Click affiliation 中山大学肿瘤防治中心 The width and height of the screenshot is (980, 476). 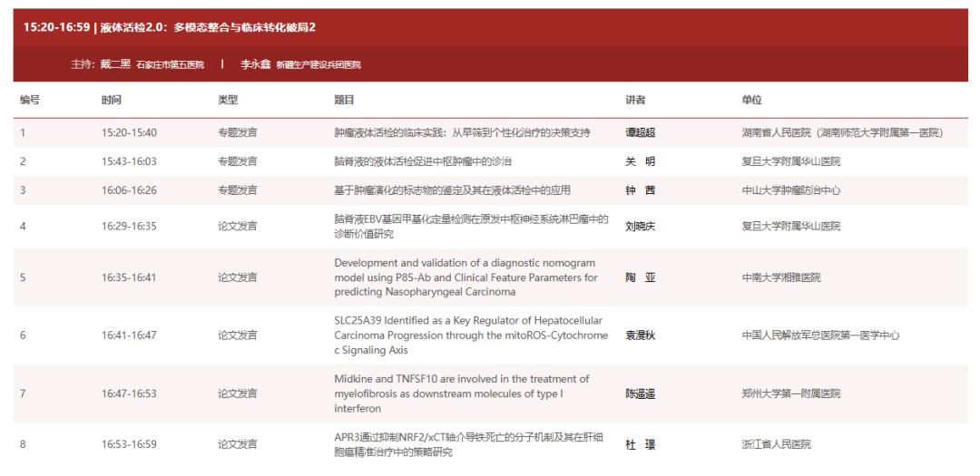click(x=791, y=190)
